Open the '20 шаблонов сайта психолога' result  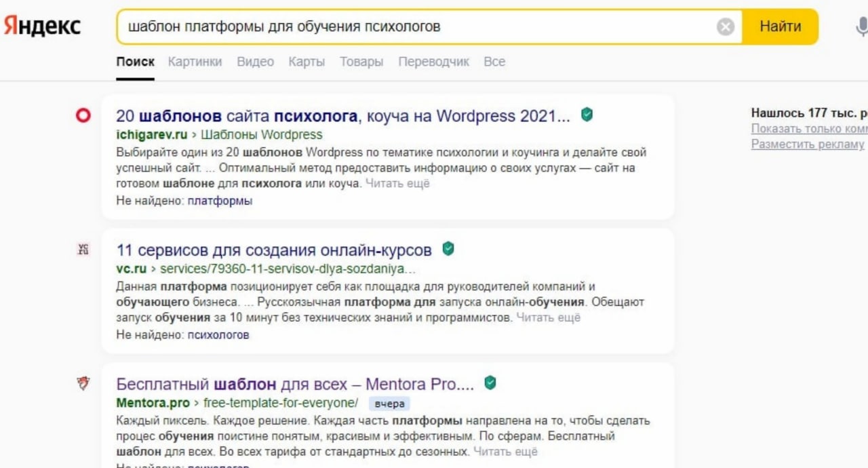(x=343, y=116)
